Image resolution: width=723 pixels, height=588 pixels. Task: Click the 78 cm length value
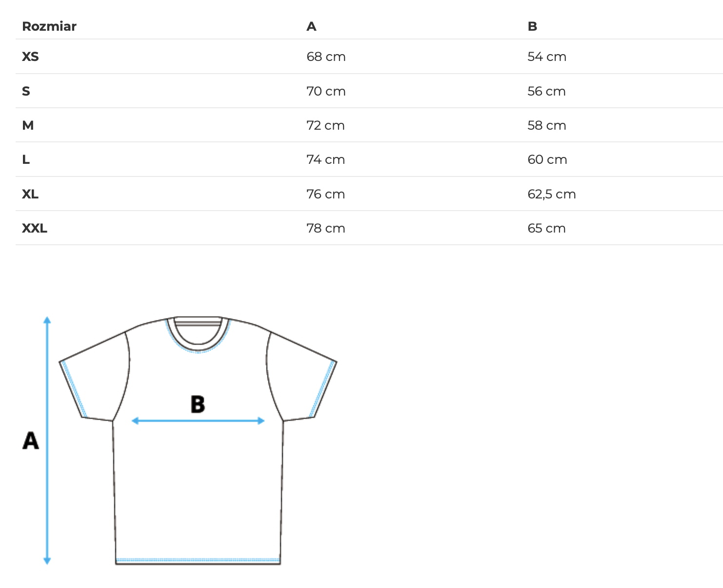point(326,228)
